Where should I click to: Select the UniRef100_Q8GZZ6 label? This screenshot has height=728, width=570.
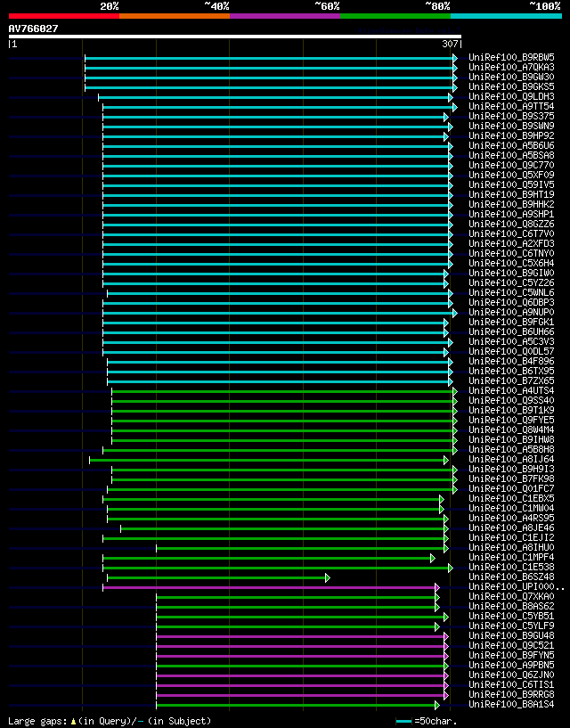pos(511,225)
